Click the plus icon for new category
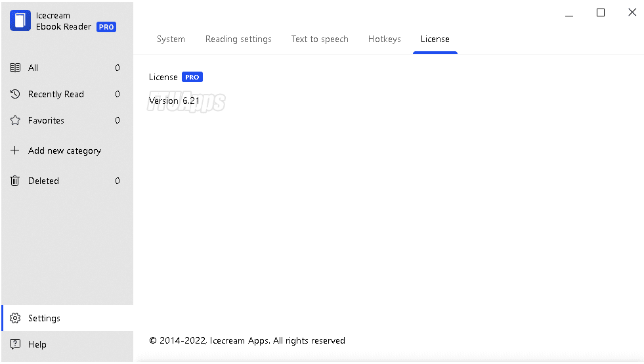 15,150
